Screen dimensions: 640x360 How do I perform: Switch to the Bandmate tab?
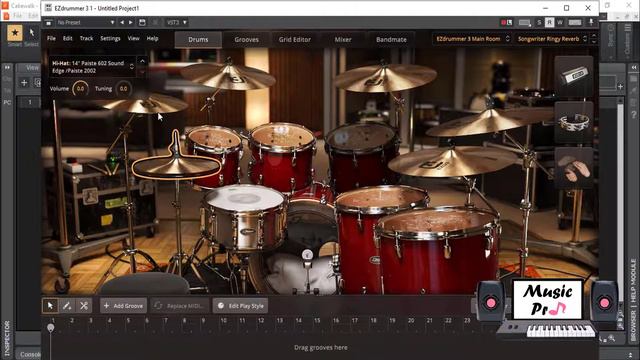point(391,40)
